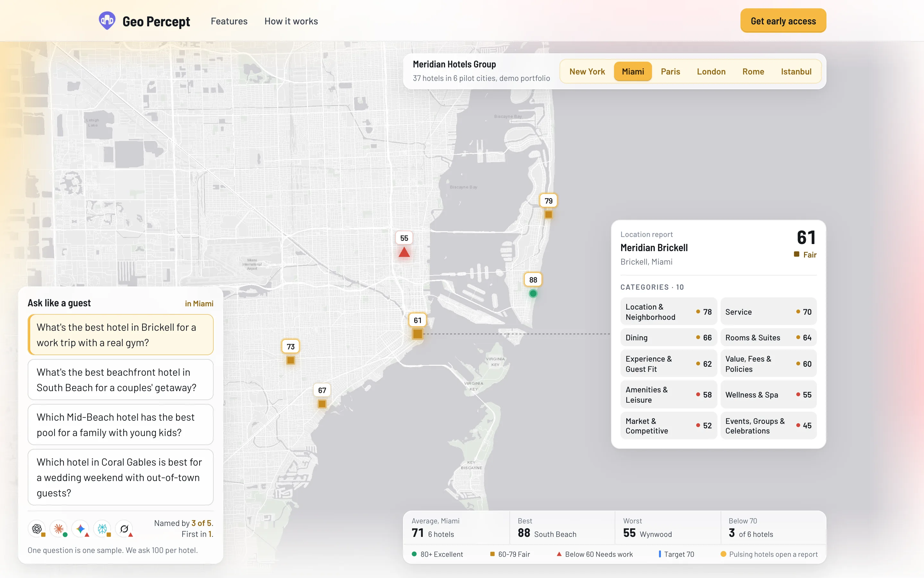Open the Service category scored 70

pyautogui.click(x=768, y=311)
